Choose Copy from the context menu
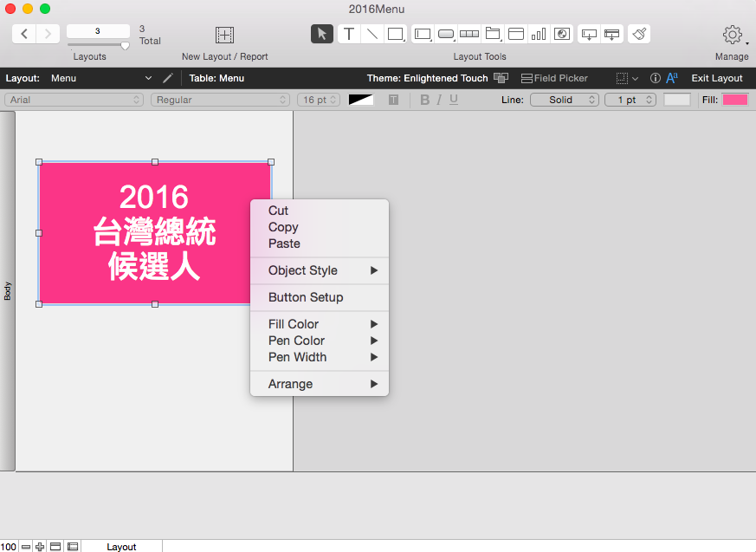The width and height of the screenshot is (756, 552). click(x=320, y=227)
